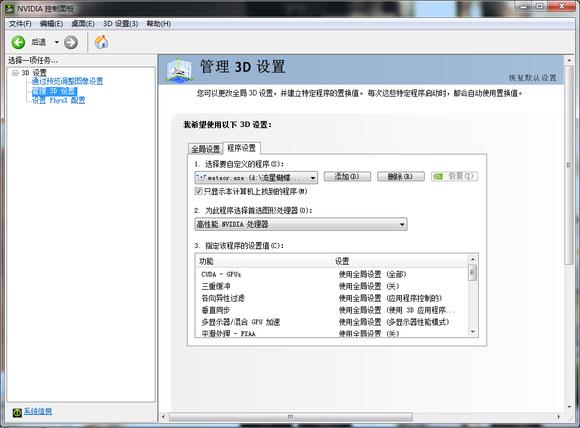Image resolution: width=580 pixels, height=428 pixels.
Task: Click 恢复默认设置 link
Action: 532,78
